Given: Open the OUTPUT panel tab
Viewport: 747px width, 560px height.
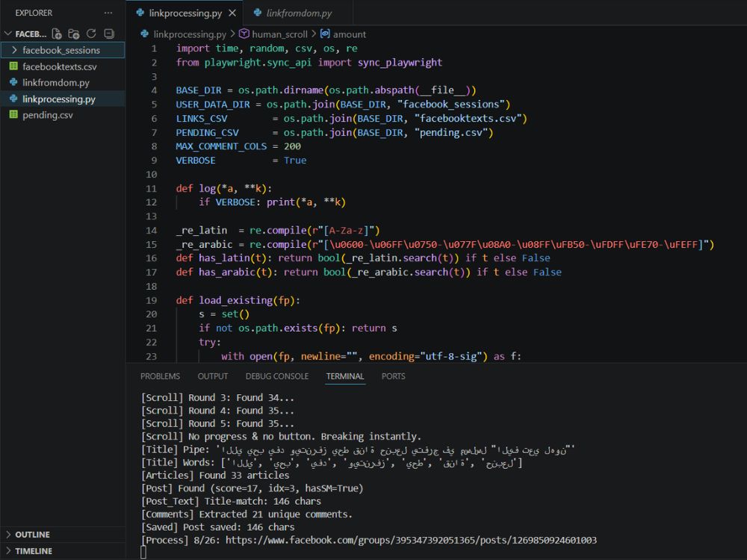Looking at the screenshot, I should click(x=213, y=376).
